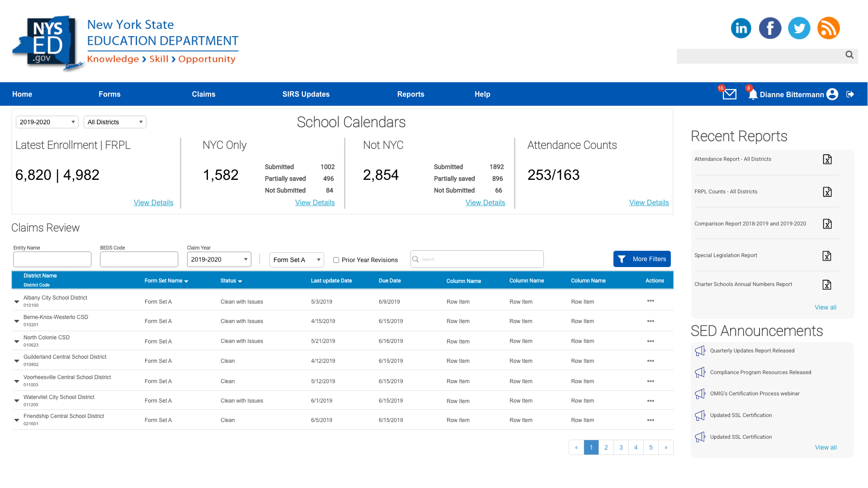Go to the Reports menu
Viewport: 868px width, 488px height.
tap(410, 94)
